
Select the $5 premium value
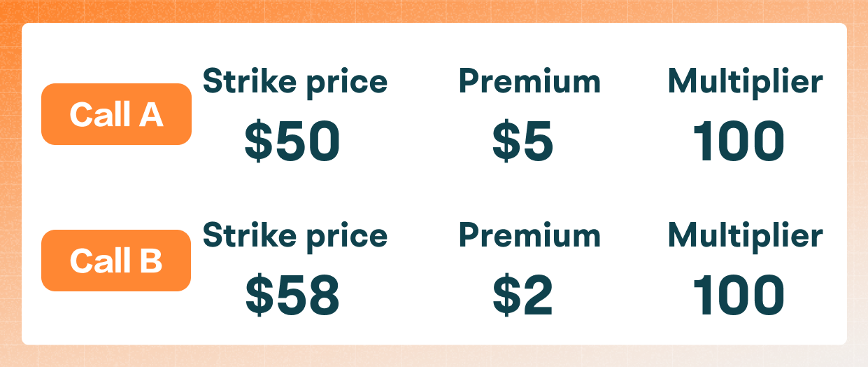(x=523, y=142)
